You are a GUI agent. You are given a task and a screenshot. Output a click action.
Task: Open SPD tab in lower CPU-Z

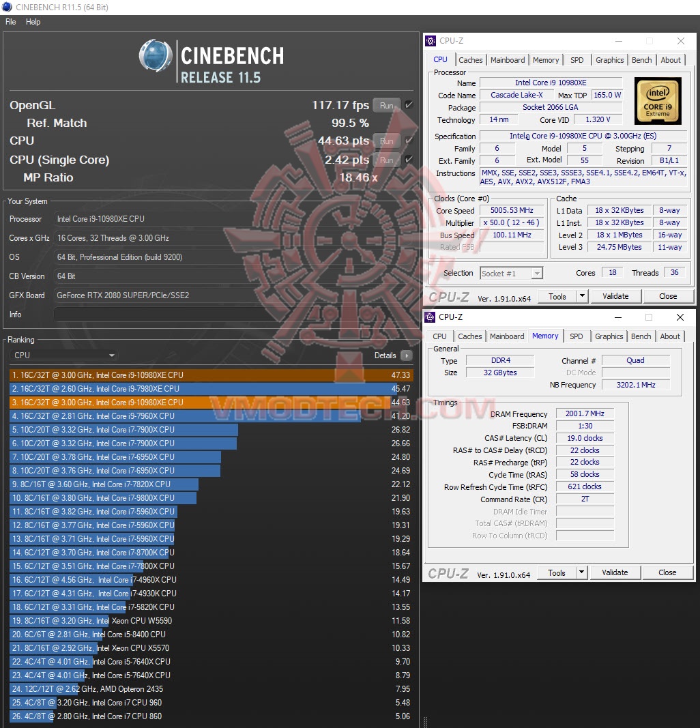tap(576, 336)
